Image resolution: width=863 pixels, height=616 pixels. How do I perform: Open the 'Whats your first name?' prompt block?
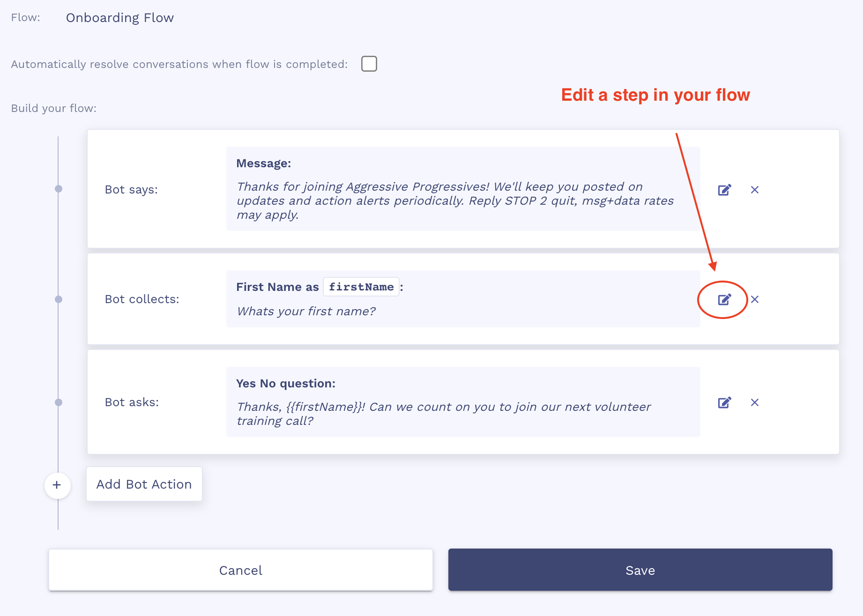[463, 299]
